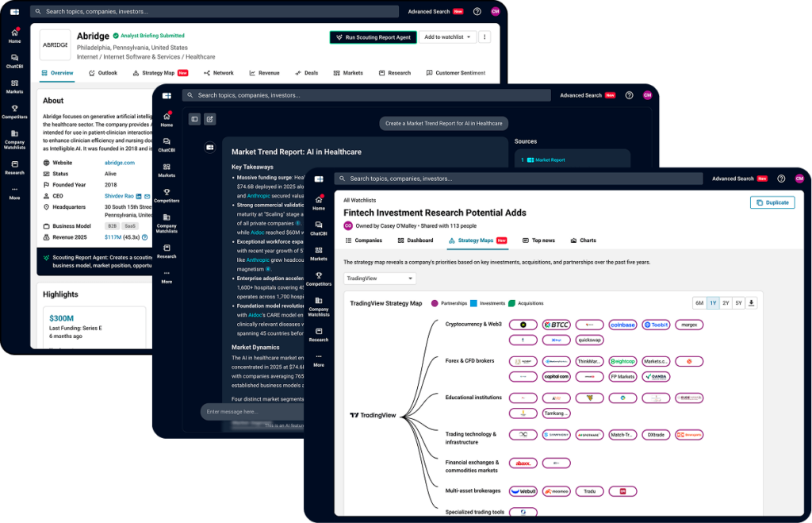Click the Run Scouting Report Agent button
Viewport: 812px width, 523px height.
tap(372, 37)
